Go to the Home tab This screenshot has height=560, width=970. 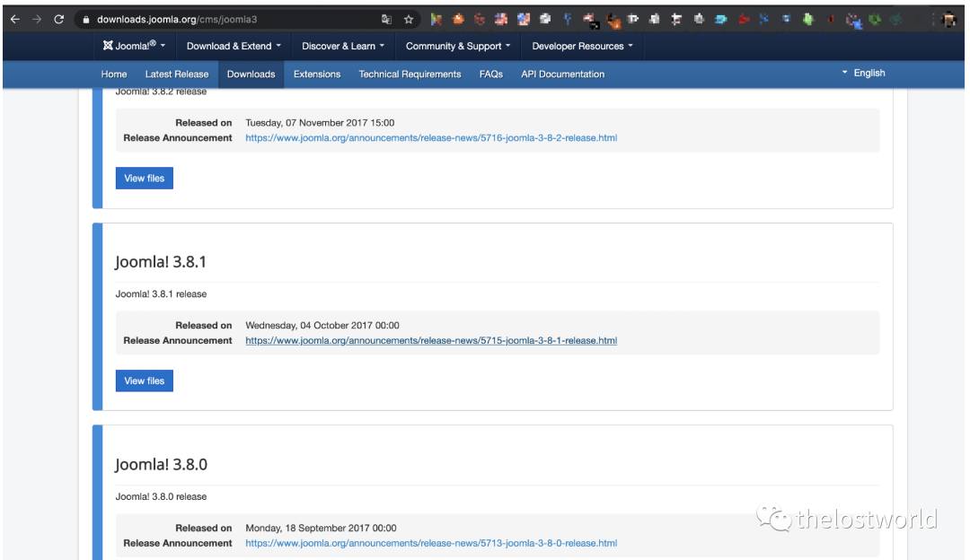[114, 74]
